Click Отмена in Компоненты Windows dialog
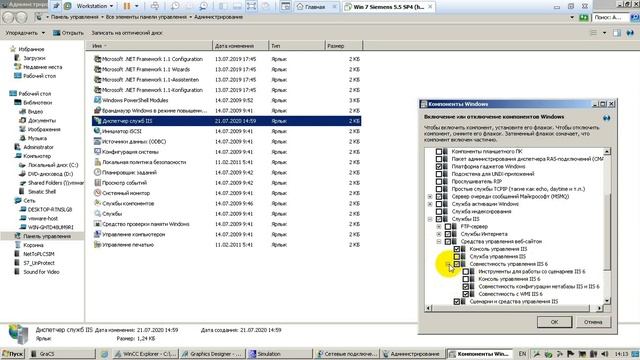The height and width of the screenshot is (360, 640). (x=593, y=322)
